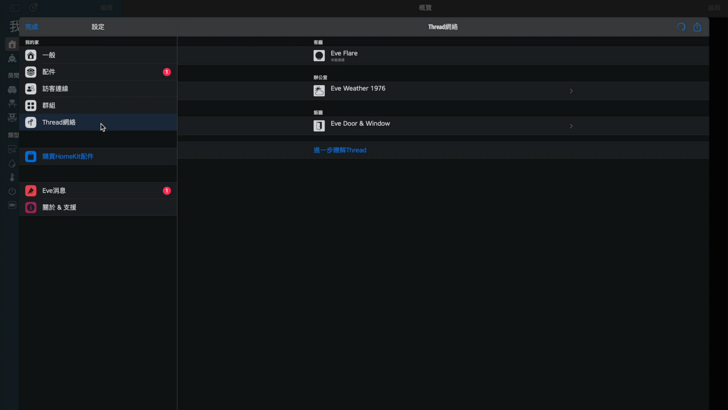The width and height of the screenshot is (728, 410).
Task: Click 購買HomeKit配件 link
Action: click(68, 156)
